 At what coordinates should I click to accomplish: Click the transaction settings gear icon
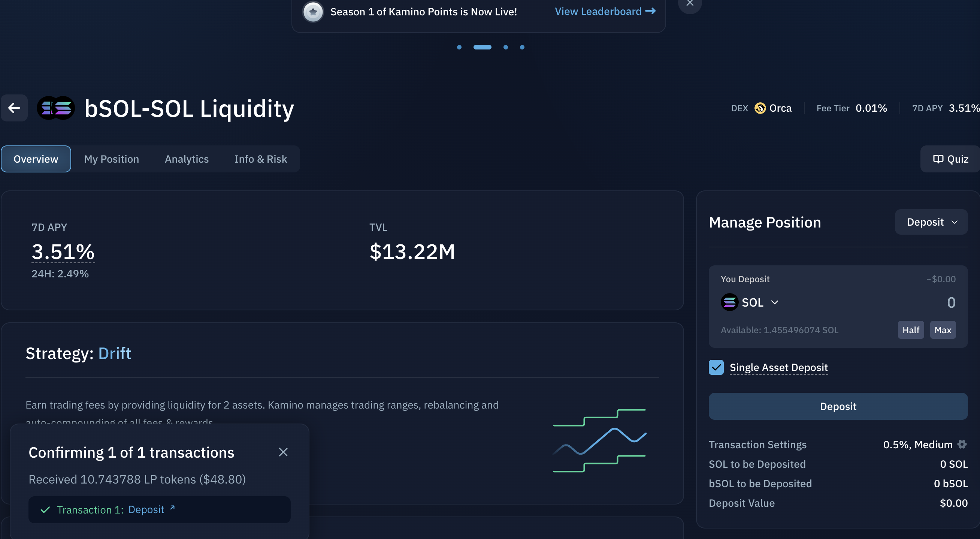[963, 444]
